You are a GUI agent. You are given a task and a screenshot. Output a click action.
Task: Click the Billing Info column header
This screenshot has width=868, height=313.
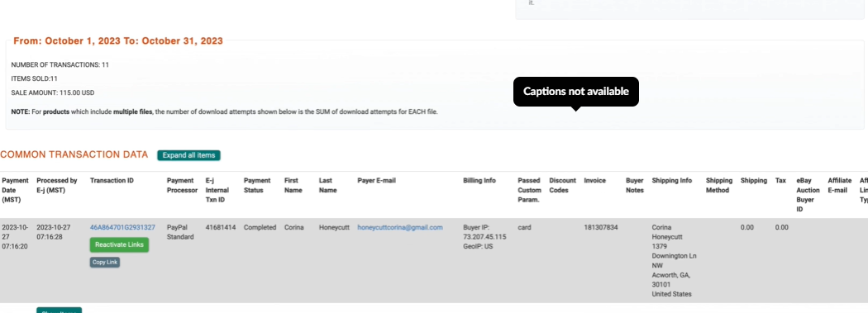pyautogui.click(x=479, y=180)
